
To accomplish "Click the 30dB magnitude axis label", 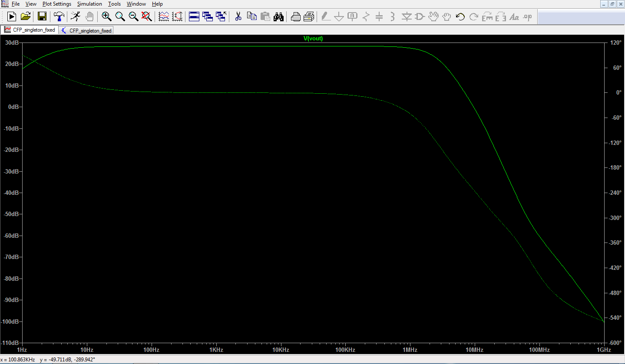I will click(12, 43).
